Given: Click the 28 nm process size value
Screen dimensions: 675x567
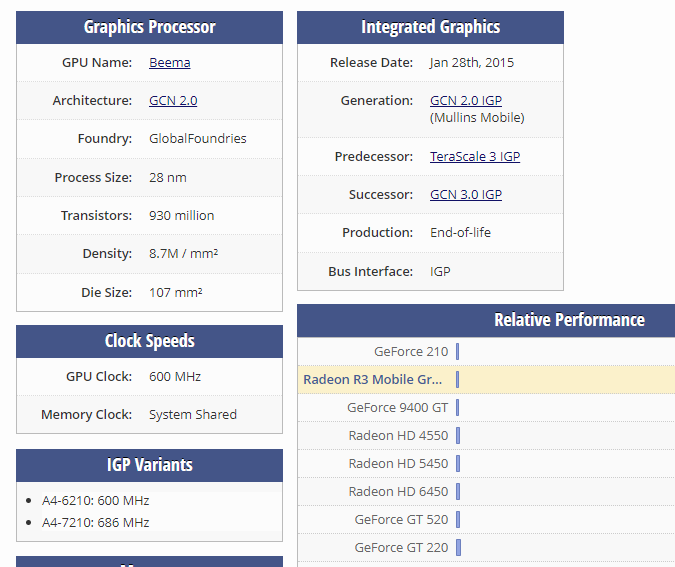Looking at the screenshot, I should pyautogui.click(x=168, y=178).
